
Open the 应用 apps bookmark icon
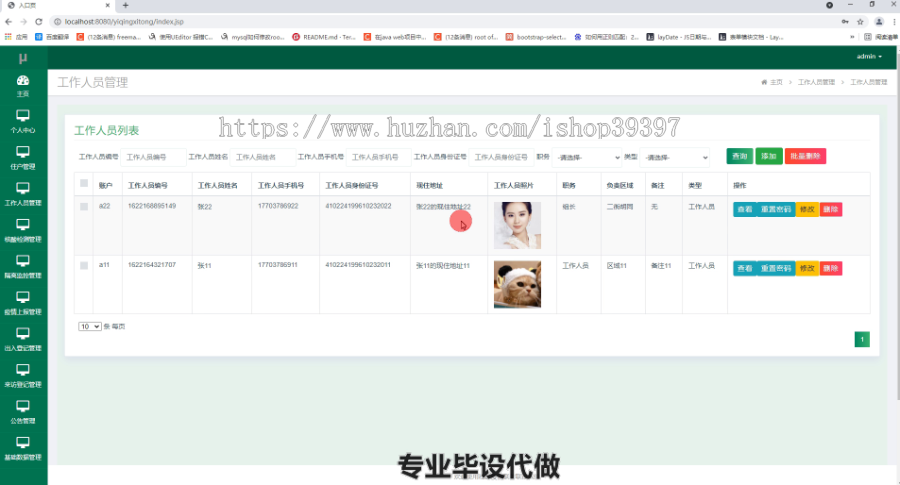point(16,37)
